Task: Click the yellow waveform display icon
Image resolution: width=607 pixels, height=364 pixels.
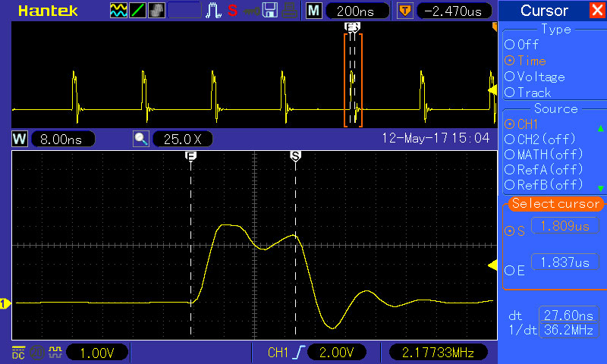Action: point(119,11)
